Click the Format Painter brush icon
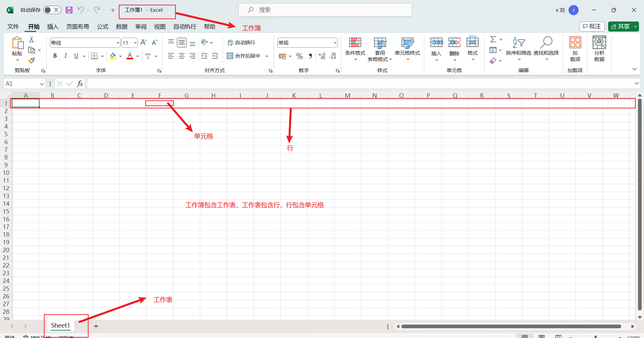Image resolution: width=644 pixels, height=338 pixels. pyautogui.click(x=32, y=61)
